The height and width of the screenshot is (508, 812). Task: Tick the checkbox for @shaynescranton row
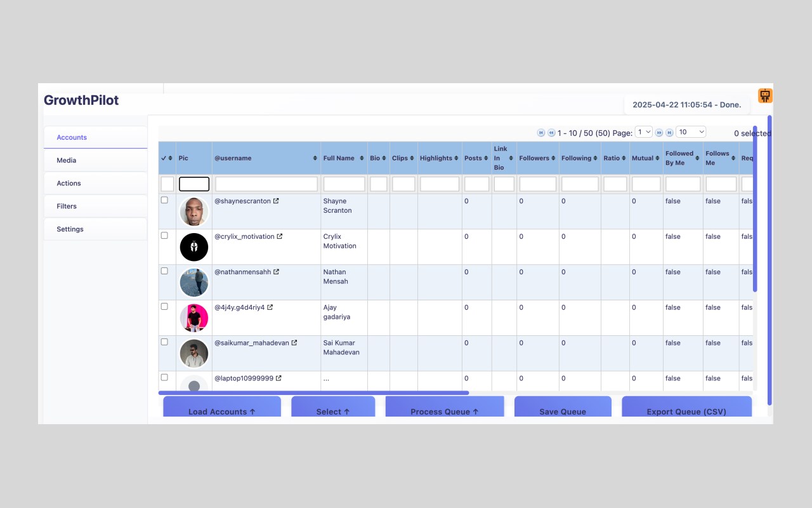[164, 200]
